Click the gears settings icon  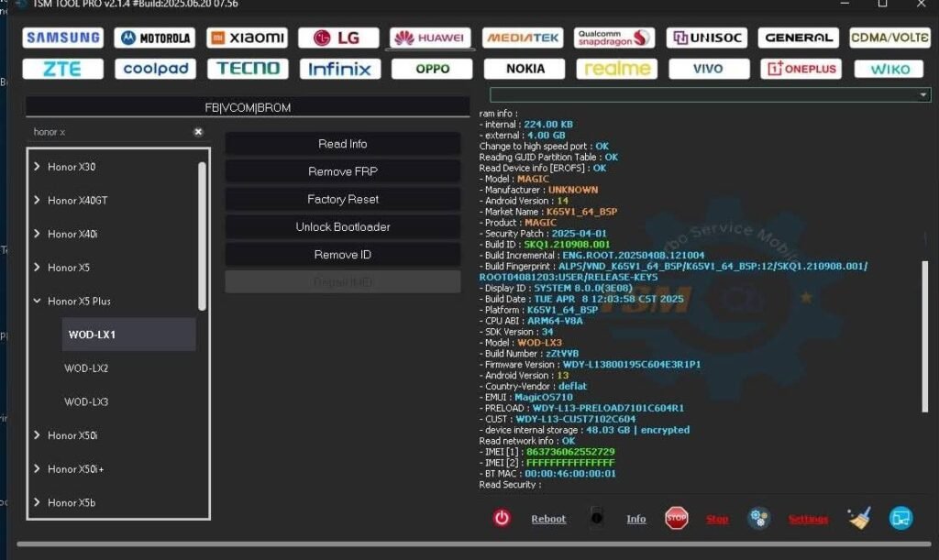pyautogui.click(x=758, y=518)
